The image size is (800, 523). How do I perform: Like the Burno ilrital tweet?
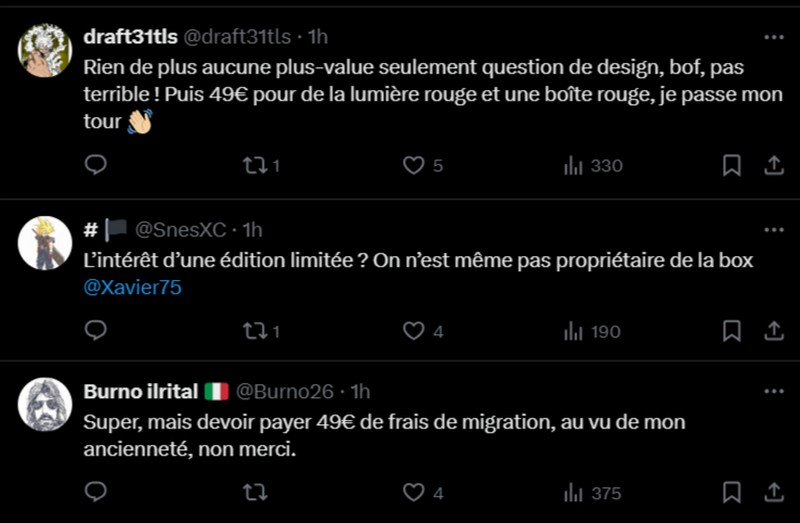pos(413,492)
